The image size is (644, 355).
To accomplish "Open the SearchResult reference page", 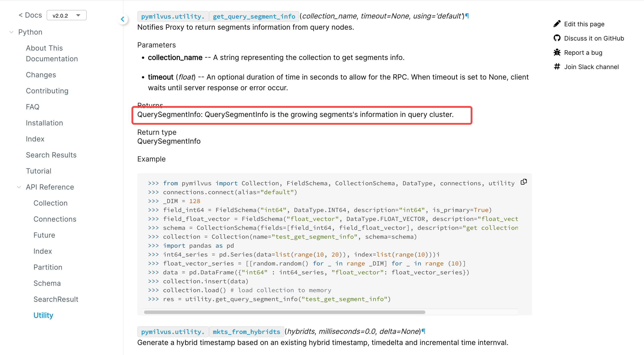I will tap(56, 299).
